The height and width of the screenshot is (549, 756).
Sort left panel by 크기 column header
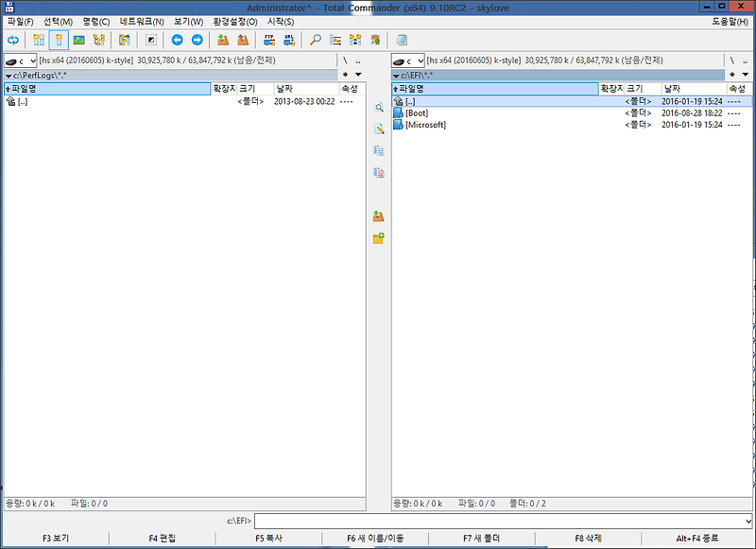[x=255, y=89]
